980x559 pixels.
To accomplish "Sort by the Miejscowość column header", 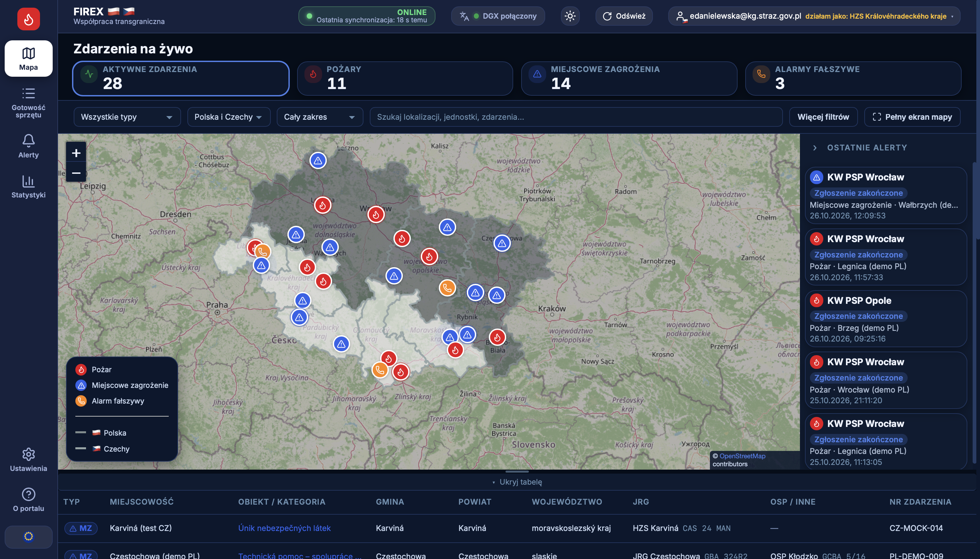I will coord(142,502).
